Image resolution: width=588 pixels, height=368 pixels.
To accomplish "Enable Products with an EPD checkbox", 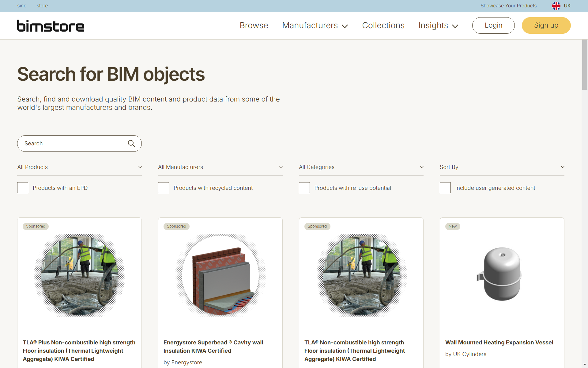I will [23, 188].
